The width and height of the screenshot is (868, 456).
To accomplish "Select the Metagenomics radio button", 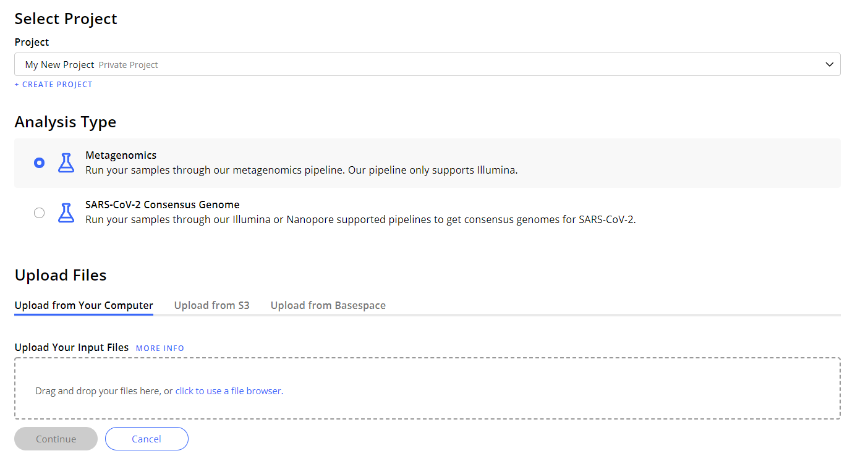I will pos(39,163).
